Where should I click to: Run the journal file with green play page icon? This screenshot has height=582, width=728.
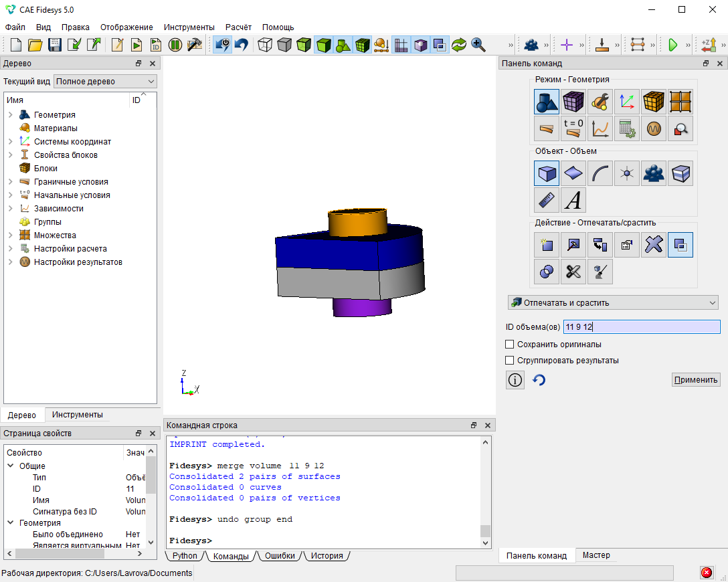tap(136, 45)
